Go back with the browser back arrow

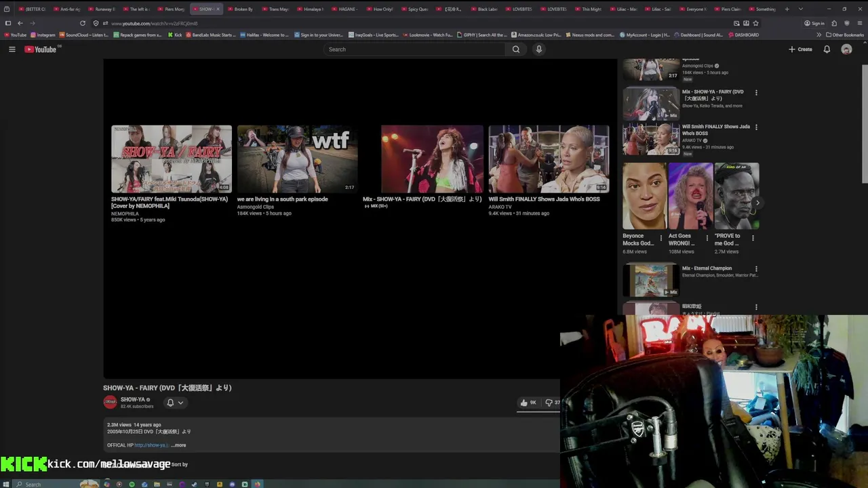20,23
